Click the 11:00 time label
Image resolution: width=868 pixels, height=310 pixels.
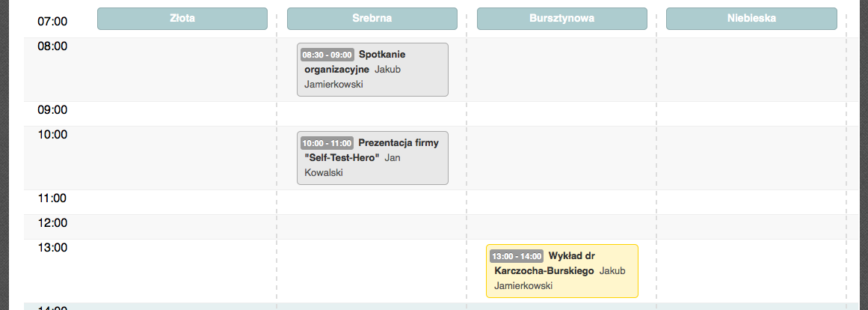(x=52, y=198)
